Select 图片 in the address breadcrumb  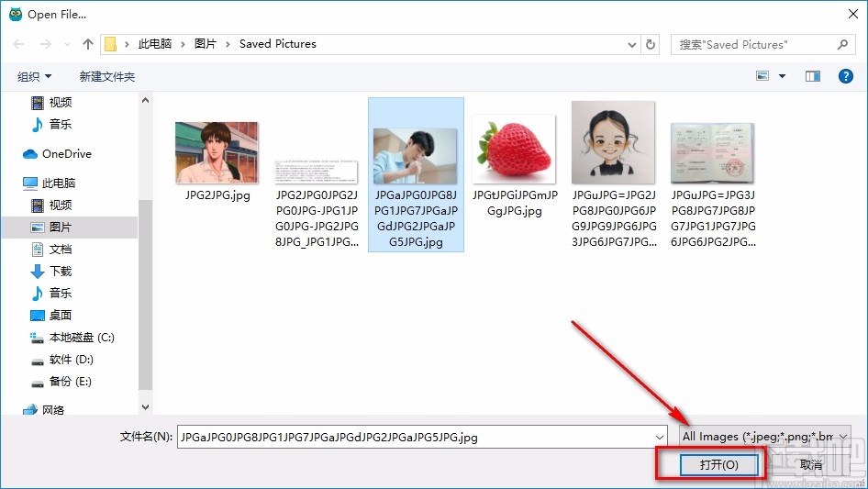[x=206, y=44]
